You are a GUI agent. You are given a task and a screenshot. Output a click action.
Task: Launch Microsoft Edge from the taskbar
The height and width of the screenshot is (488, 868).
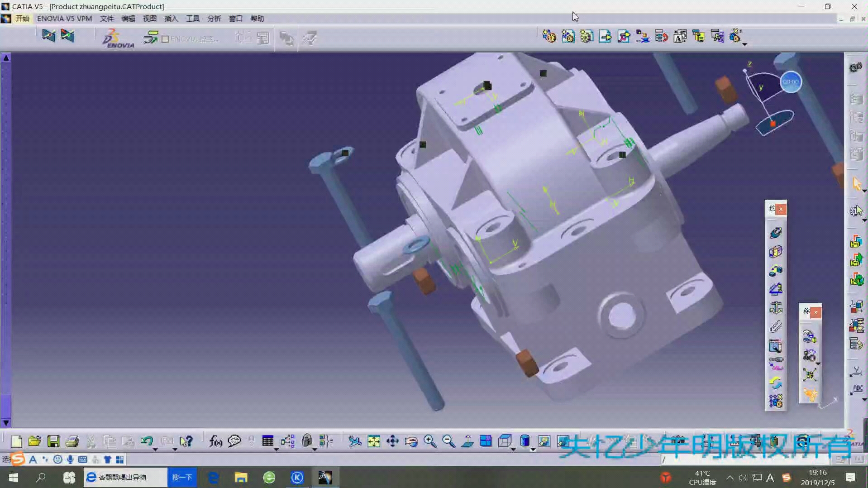pos(213,477)
